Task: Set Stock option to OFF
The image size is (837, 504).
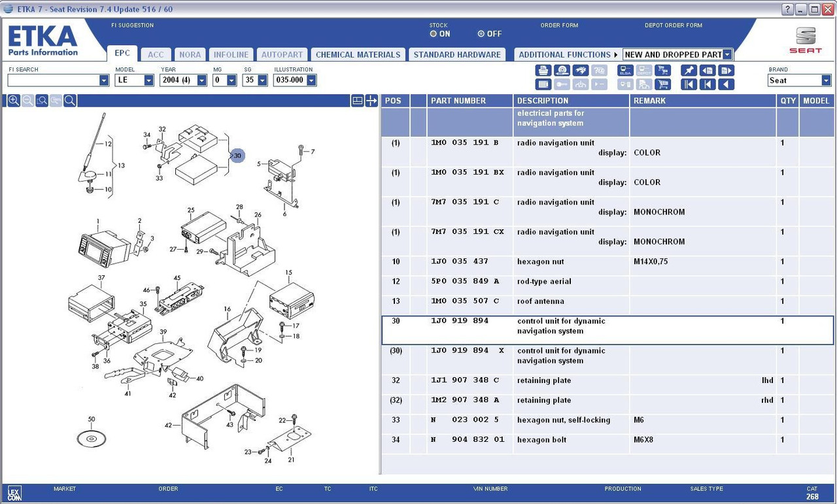Action: pyautogui.click(x=481, y=34)
